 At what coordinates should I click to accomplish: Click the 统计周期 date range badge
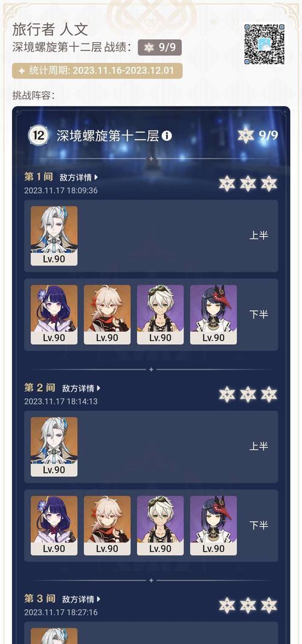[x=97, y=71]
